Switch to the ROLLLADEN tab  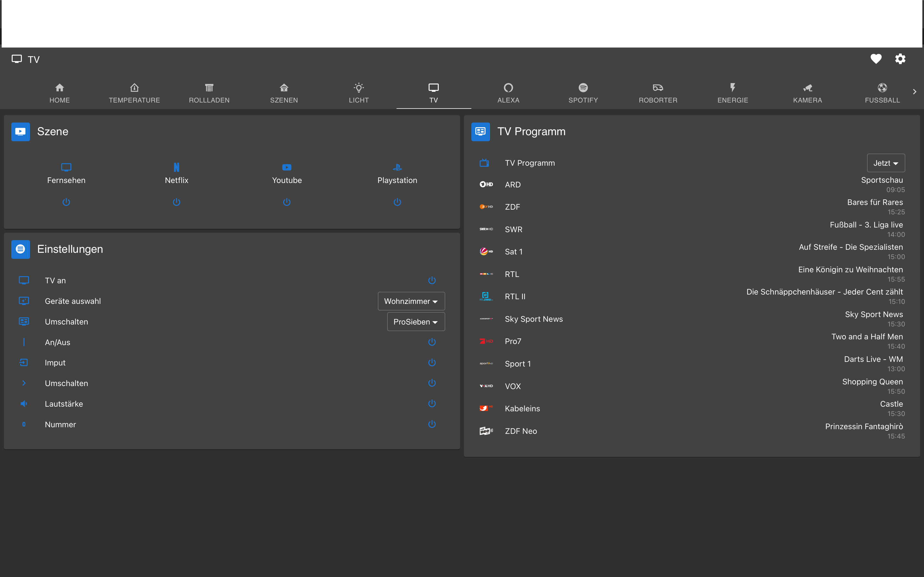(x=209, y=93)
